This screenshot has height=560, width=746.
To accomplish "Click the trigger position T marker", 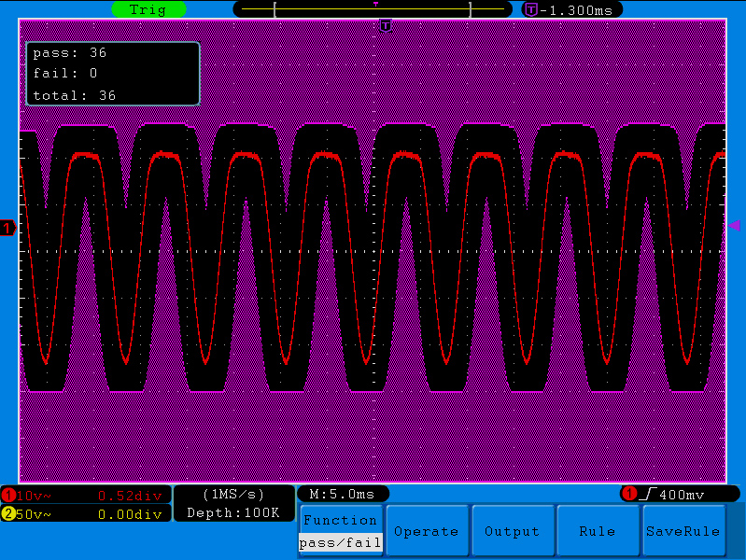I will tap(386, 26).
